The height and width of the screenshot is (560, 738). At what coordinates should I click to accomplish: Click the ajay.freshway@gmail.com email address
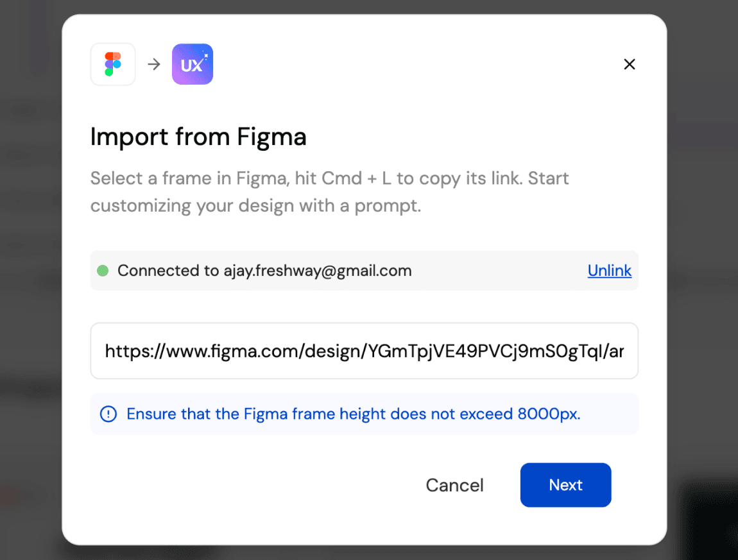pos(318,271)
